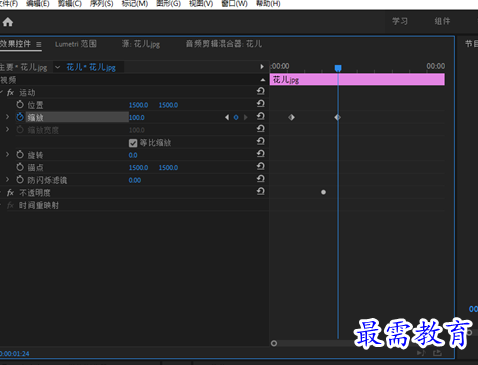Switch to the 音频剪辑混合器 tab
478x365 pixels.
(x=224, y=44)
